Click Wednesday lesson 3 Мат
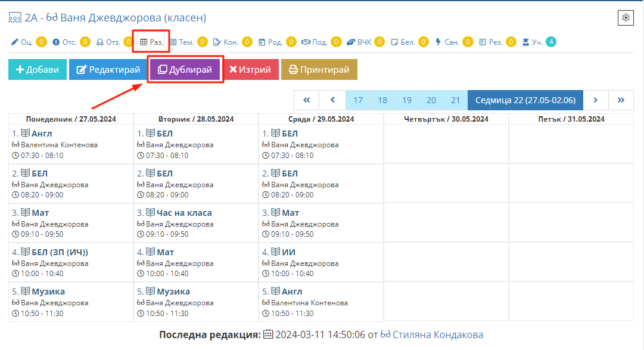 coord(291,213)
